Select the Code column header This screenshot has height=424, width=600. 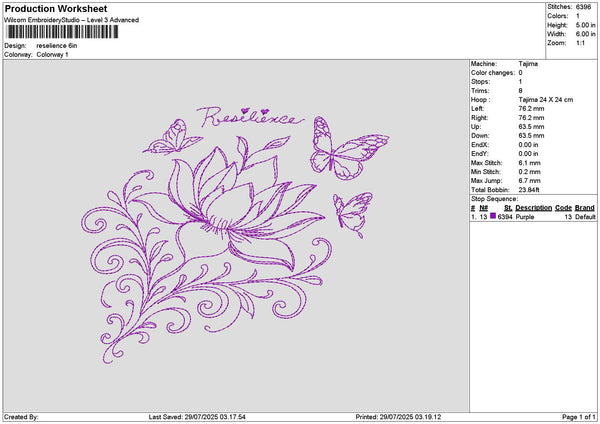click(563, 208)
